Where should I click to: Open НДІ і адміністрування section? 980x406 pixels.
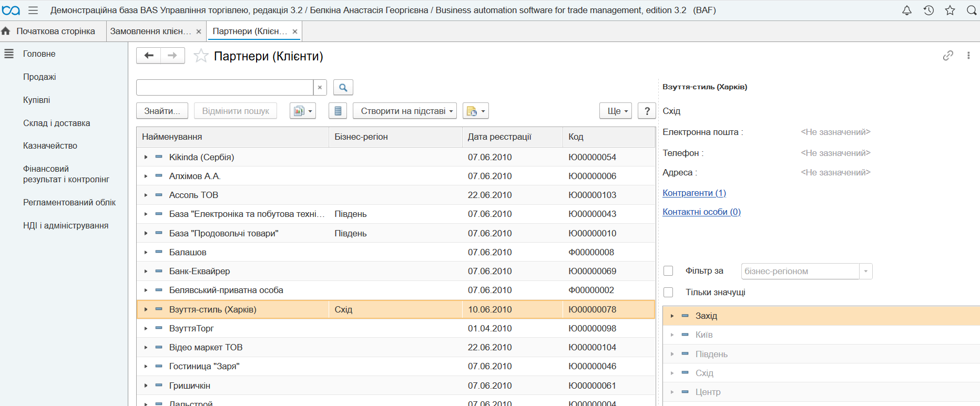click(x=66, y=225)
